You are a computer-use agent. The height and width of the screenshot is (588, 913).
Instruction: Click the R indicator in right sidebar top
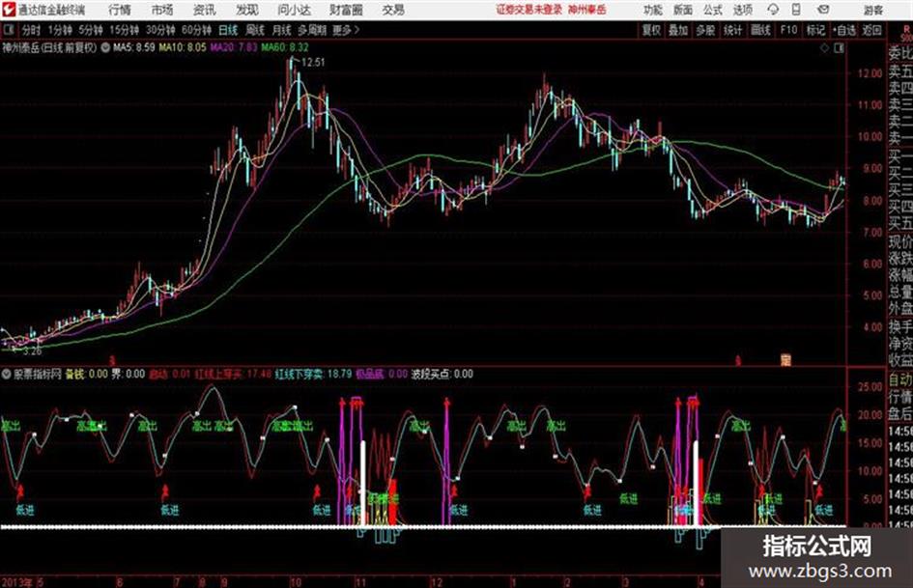pos(906,29)
